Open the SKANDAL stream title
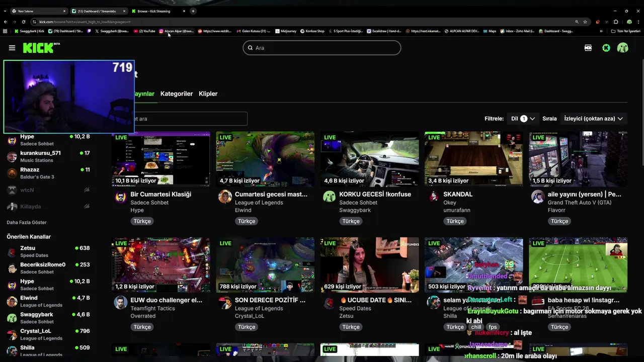Screen dimensions: 644x362 tap(458, 194)
